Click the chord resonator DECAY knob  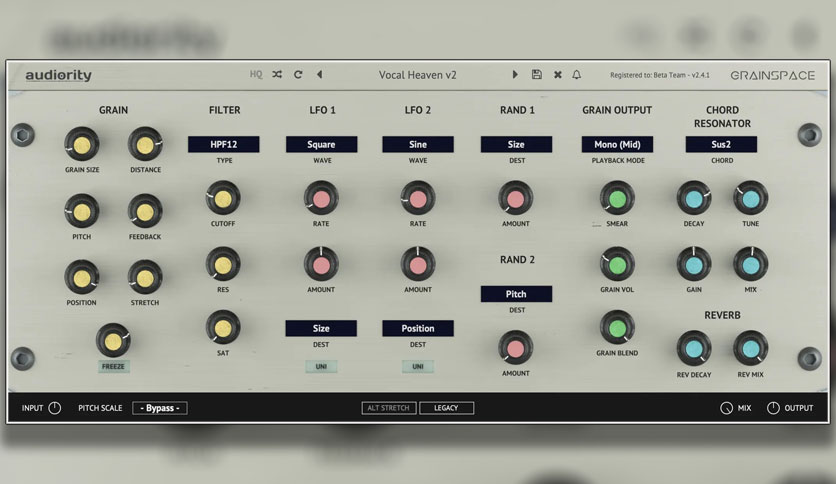[694, 198]
